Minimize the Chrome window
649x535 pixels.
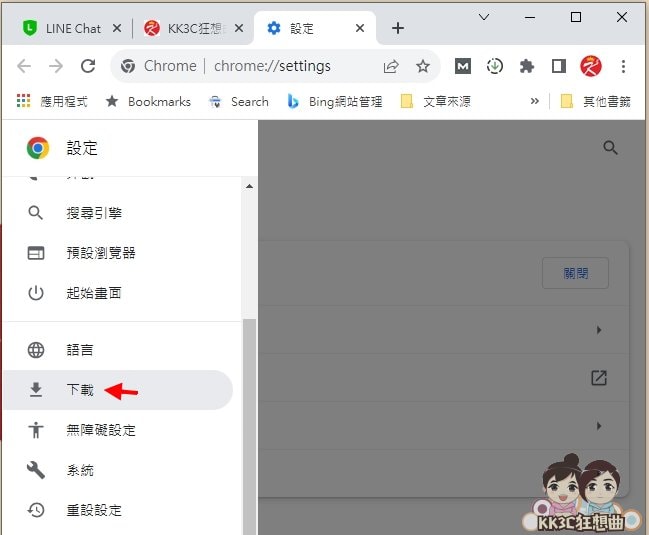click(530, 17)
